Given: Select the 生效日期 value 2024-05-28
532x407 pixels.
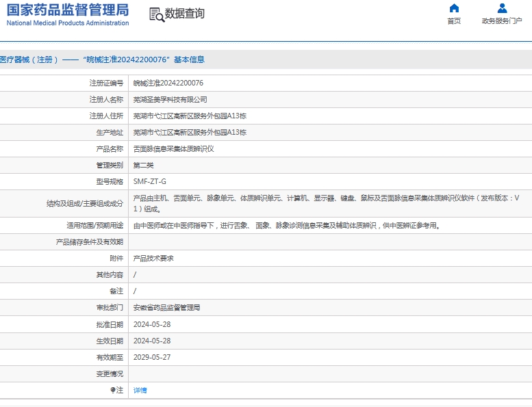Looking at the screenshot, I should coord(152,341).
